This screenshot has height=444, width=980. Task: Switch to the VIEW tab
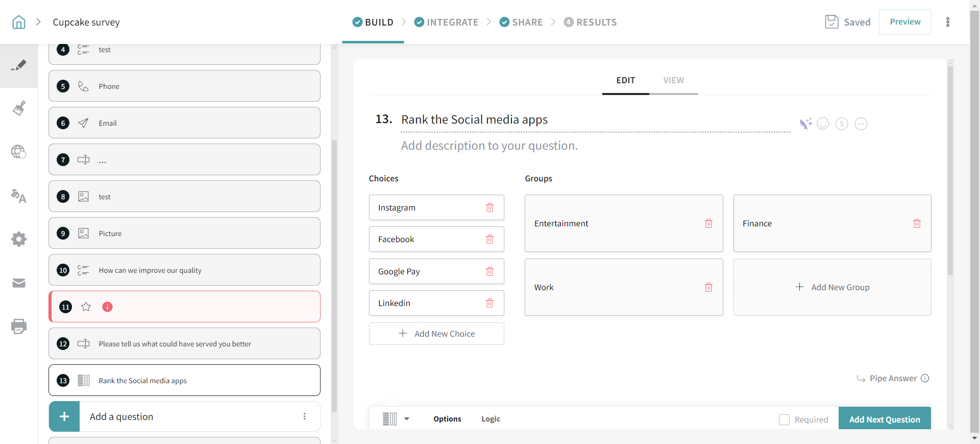[673, 80]
